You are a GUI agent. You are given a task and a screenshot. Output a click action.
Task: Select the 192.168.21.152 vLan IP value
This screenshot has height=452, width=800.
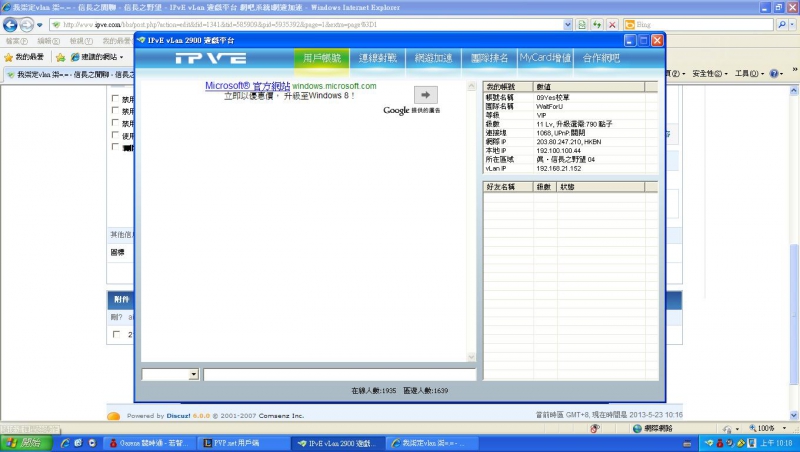point(559,168)
